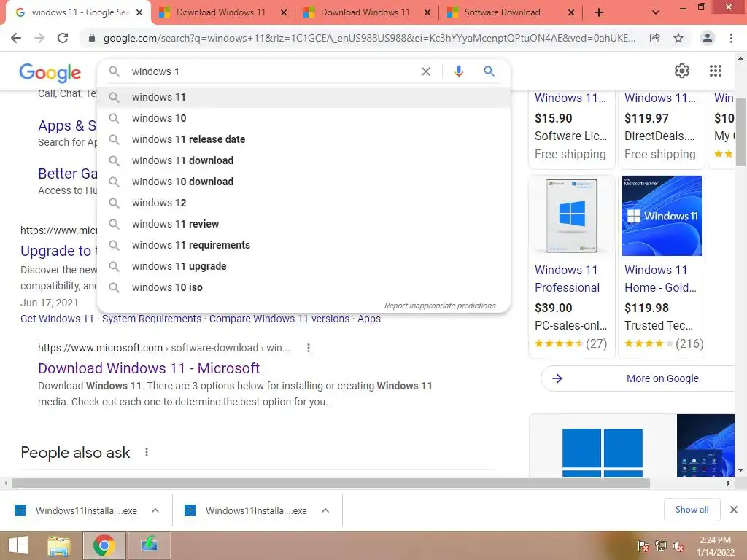Pick the windows 10 download suggestion
This screenshot has height=560, width=747.
[x=304, y=182]
